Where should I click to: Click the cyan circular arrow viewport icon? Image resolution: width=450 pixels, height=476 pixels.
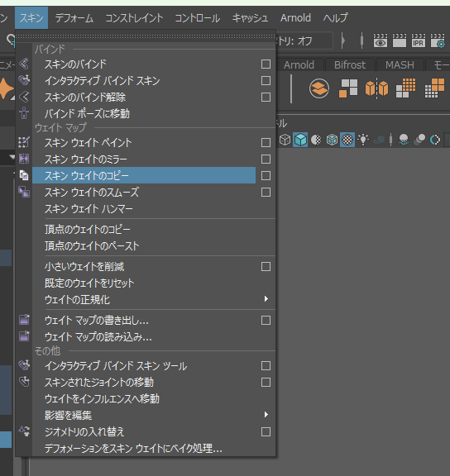[x=435, y=140]
